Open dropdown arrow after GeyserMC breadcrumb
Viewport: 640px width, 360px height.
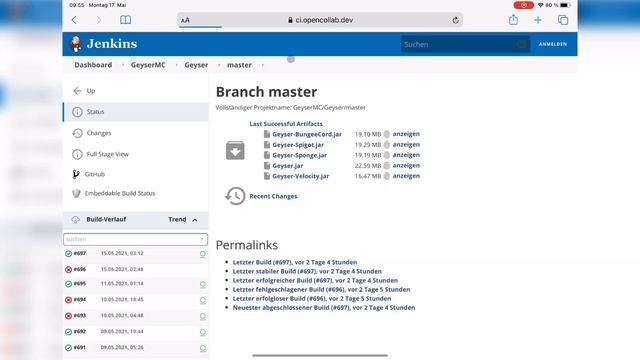(176, 65)
